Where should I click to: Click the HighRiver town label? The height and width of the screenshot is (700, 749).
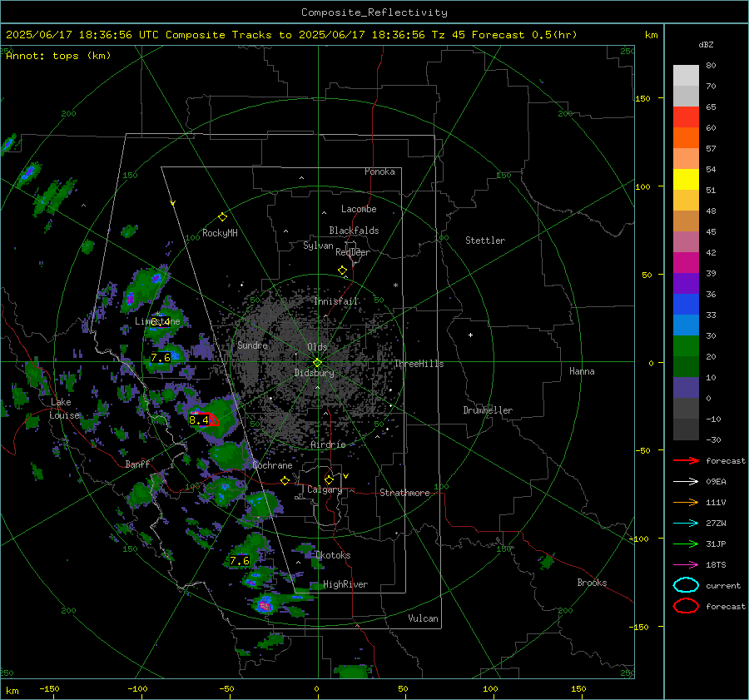[x=345, y=584]
